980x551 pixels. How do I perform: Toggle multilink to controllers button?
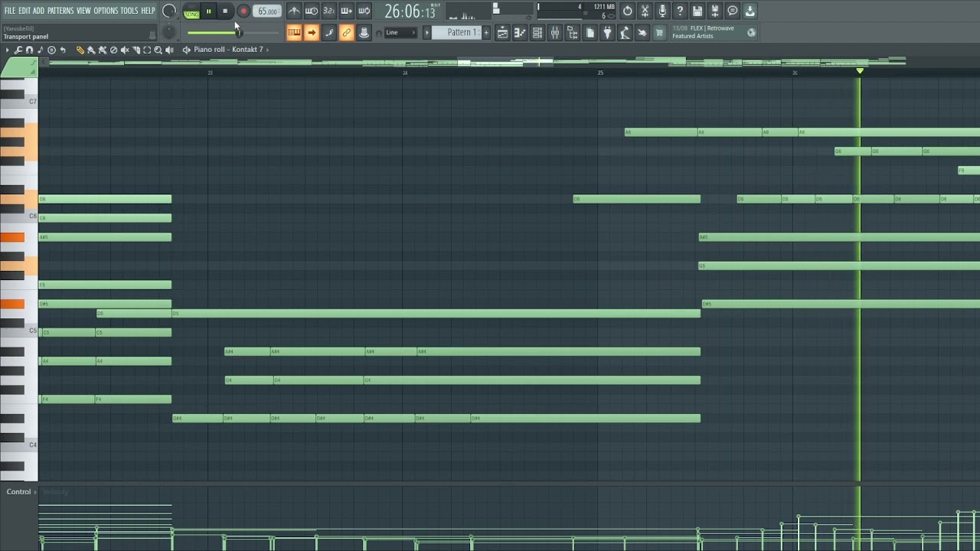pyautogui.click(x=364, y=32)
